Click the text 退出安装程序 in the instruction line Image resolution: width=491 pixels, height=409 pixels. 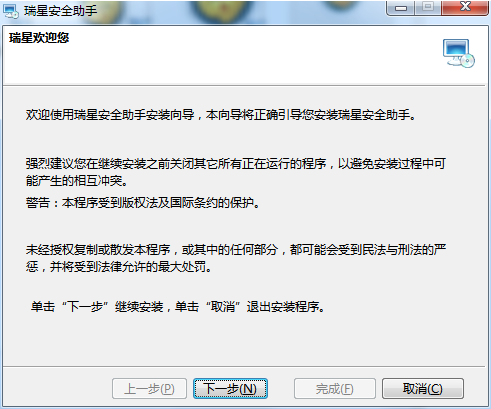[x=283, y=306]
